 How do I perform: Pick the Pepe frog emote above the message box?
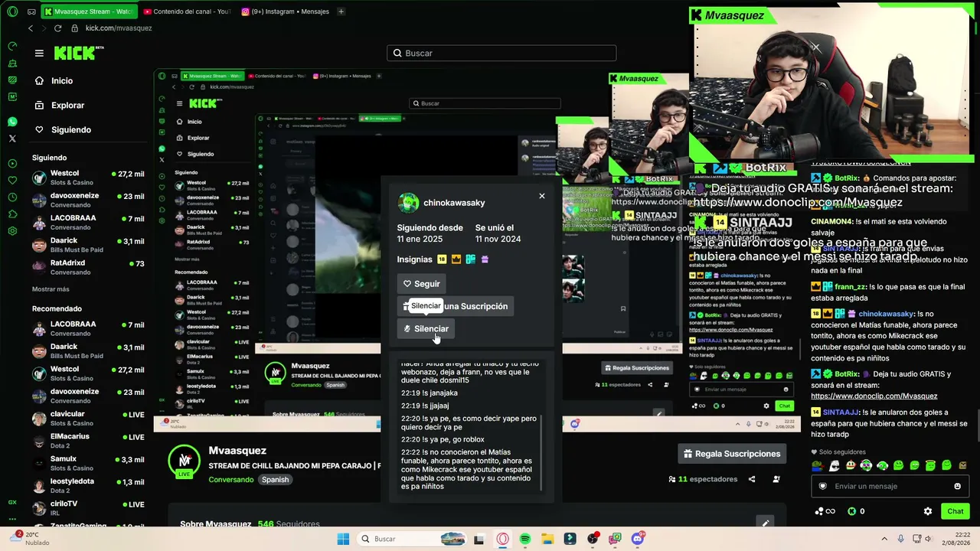click(x=818, y=465)
